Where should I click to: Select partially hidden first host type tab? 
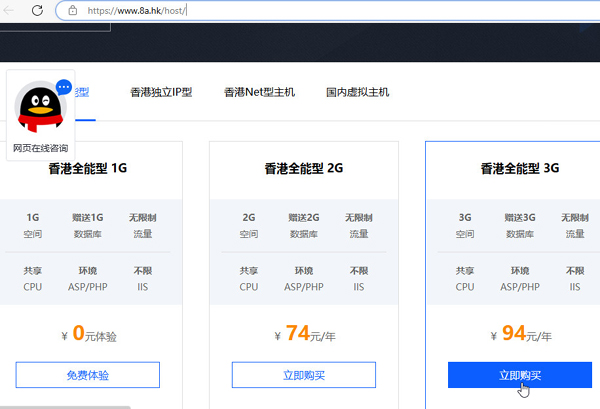click(x=82, y=92)
